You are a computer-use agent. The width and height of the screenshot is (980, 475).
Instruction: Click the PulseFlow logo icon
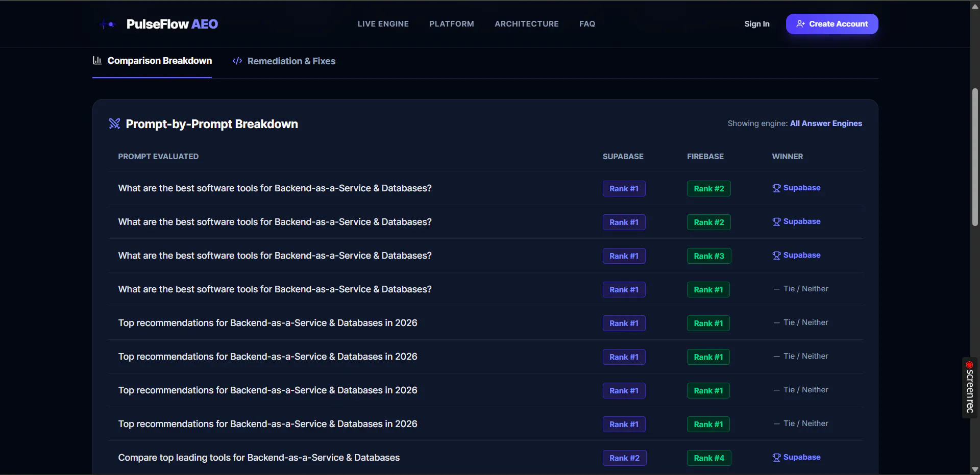tap(107, 24)
